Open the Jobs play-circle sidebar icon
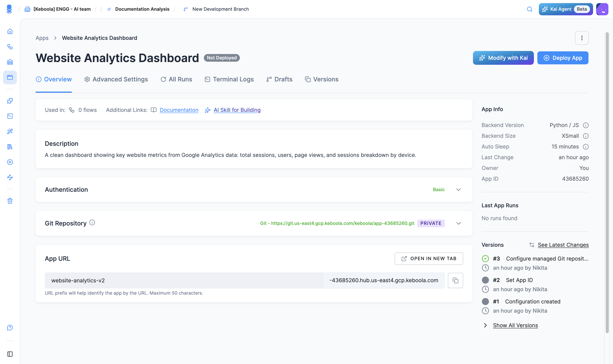613x364 pixels. tap(10, 162)
